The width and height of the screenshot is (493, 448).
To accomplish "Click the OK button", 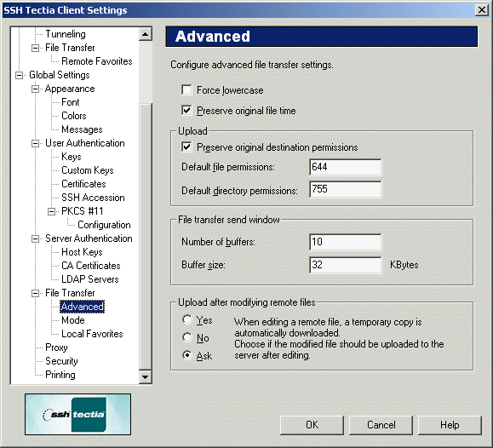I will point(312,425).
